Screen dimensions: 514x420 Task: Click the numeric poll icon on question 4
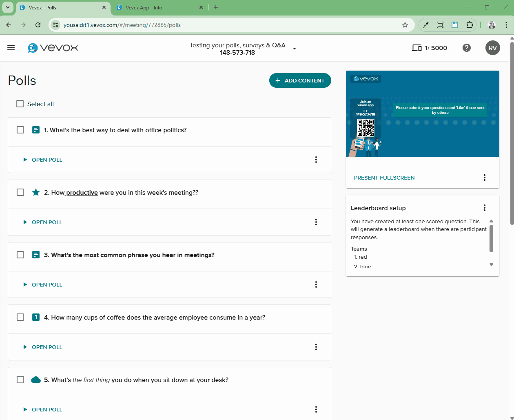point(35,317)
